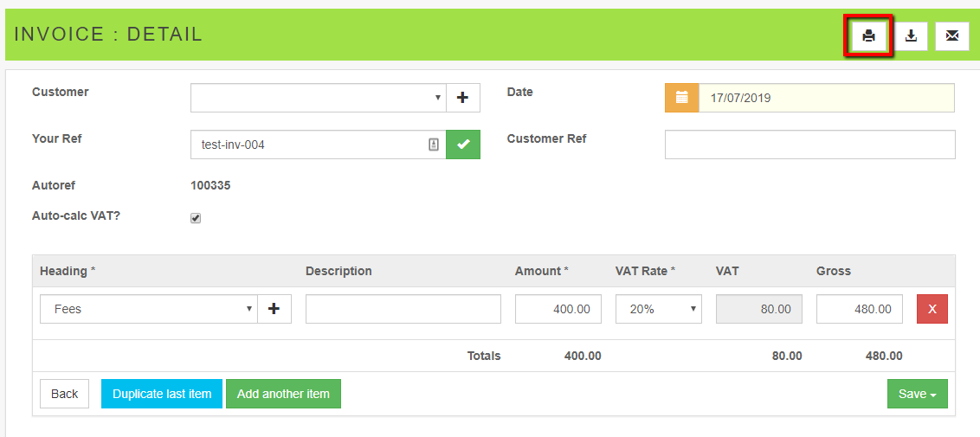The width and height of the screenshot is (980, 437).
Task: Toggle the Auto-calc VAT checkbox
Action: [196, 218]
